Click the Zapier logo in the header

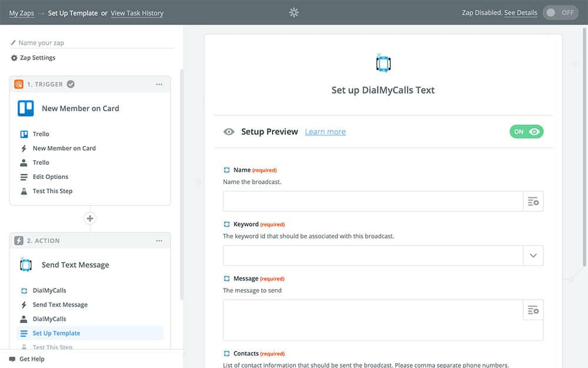pyautogui.click(x=294, y=12)
